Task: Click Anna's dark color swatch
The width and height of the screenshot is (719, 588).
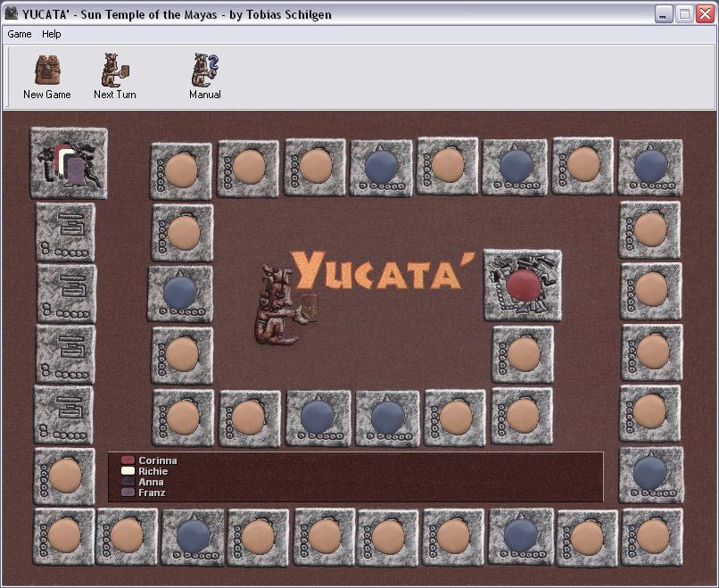Action: (128, 482)
